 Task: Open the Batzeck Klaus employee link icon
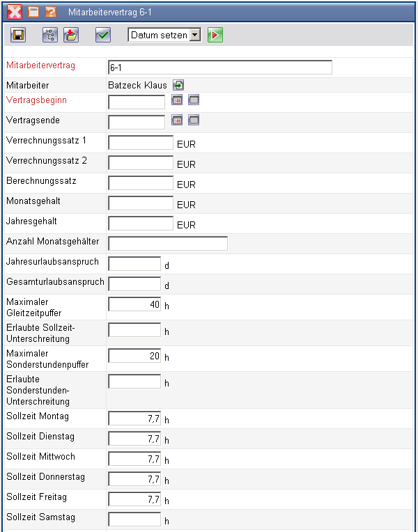(x=178, y=85)
